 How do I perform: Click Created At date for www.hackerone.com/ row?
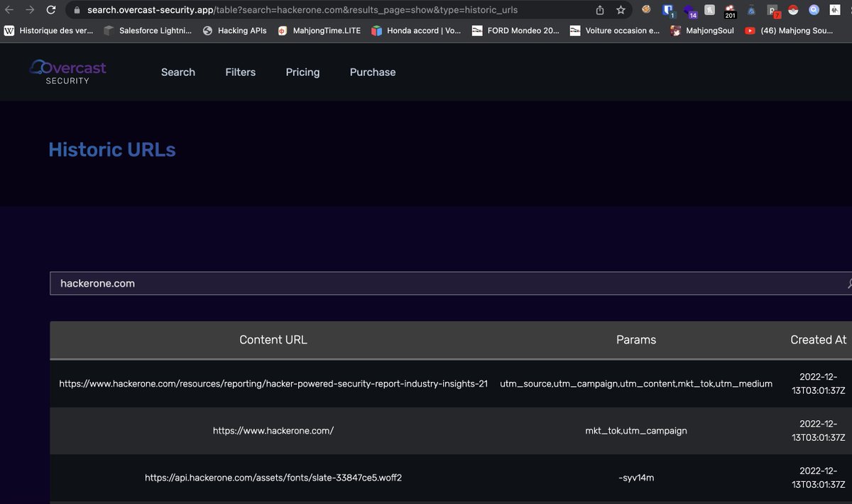click(818, 430)
